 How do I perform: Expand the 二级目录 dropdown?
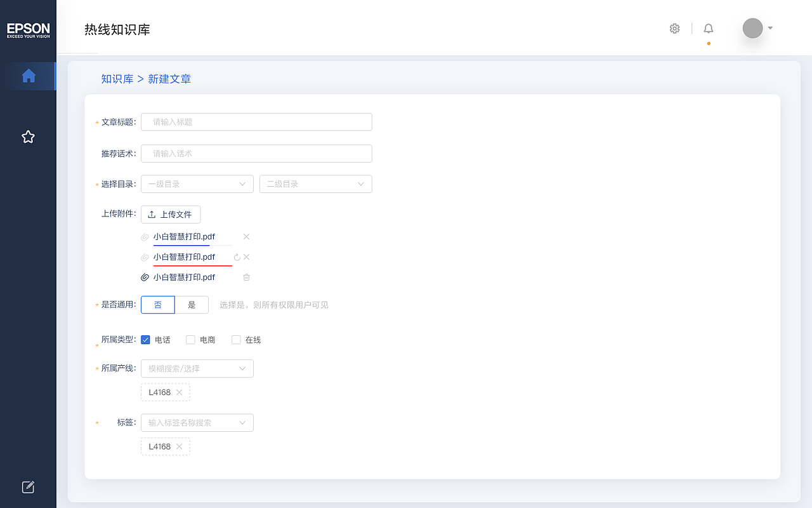click(x=315, y=184)
